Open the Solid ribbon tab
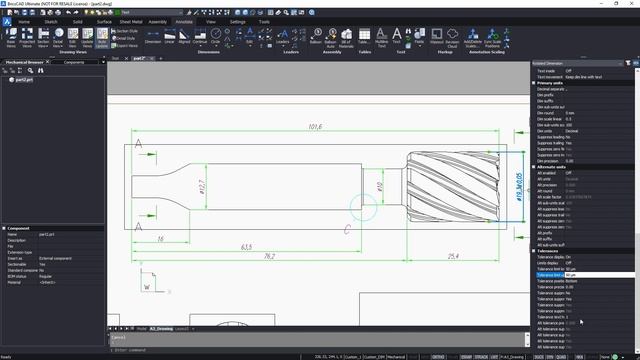Screen dimensions: 640x360 pos(78,22)
